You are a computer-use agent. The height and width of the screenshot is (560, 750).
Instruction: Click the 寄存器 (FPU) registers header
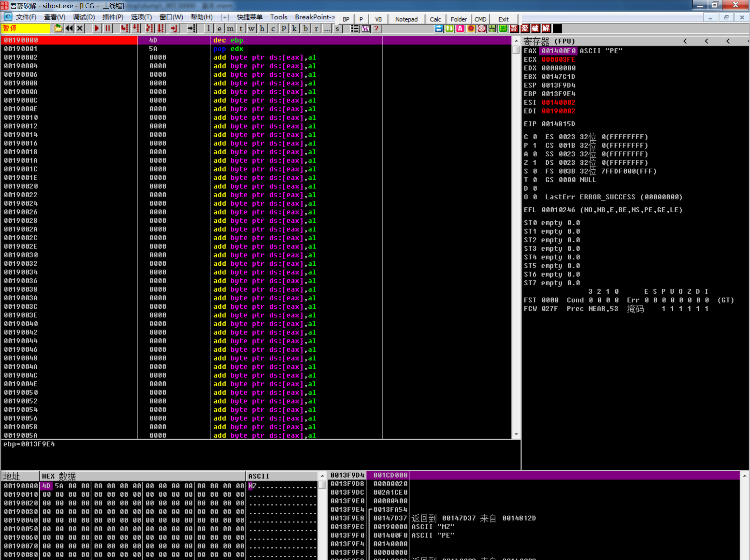(x=549, y=41)
